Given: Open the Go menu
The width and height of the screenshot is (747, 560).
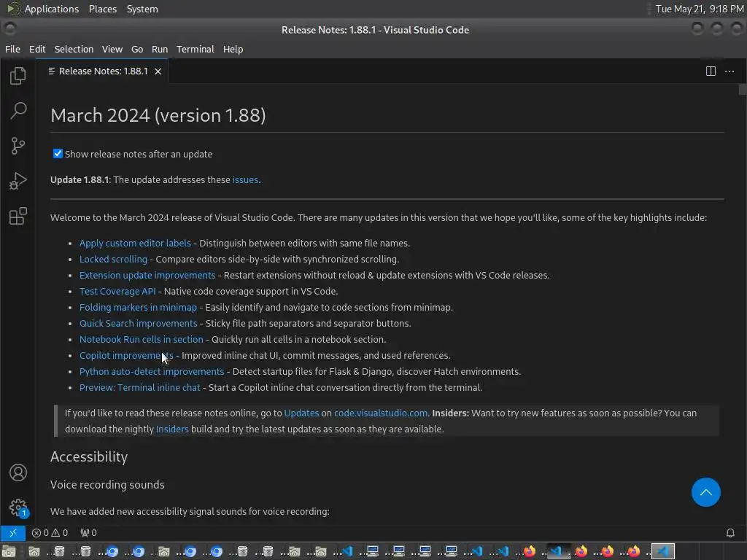Looking at the screenshot, I should (137, 49).
